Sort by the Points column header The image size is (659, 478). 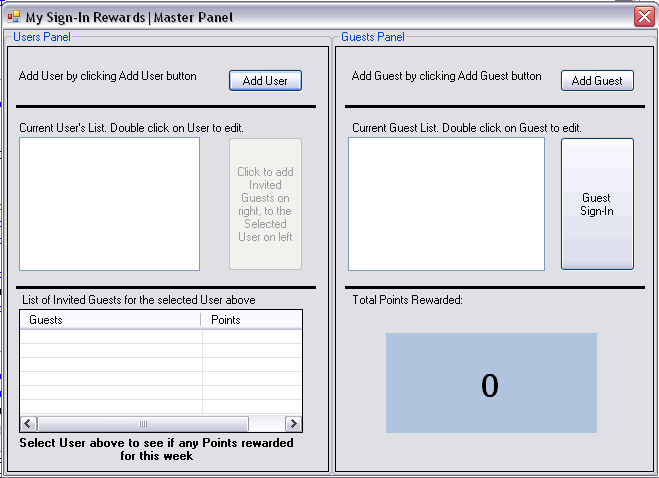[251, 320]
